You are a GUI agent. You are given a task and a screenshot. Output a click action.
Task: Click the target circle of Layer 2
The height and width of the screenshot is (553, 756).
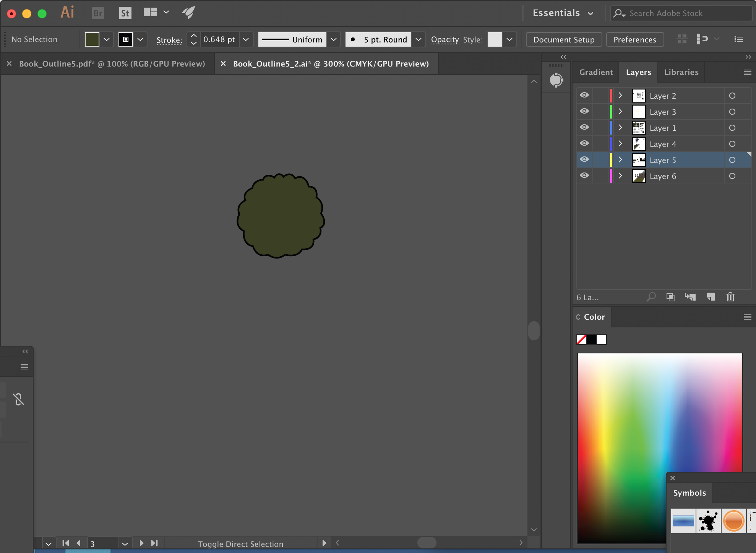tap(732, 96)
